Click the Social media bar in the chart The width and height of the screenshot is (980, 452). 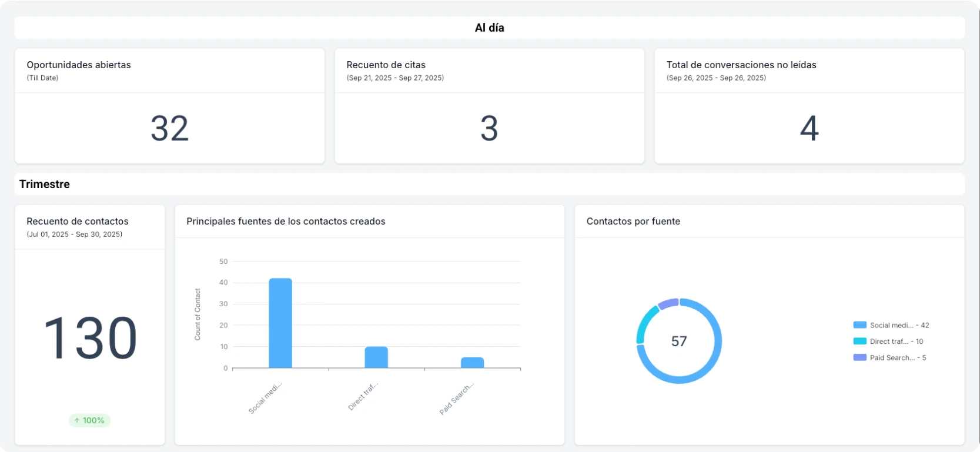(x=280, y=323)
